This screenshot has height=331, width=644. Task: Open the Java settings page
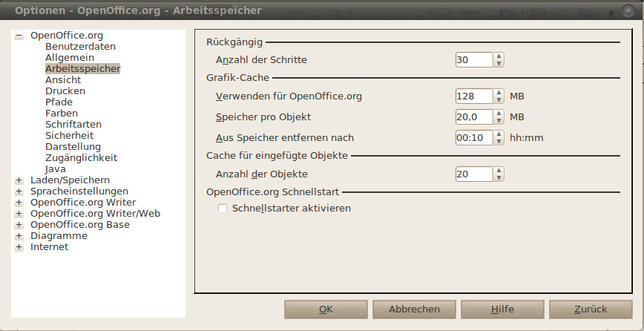coord(56,168)
